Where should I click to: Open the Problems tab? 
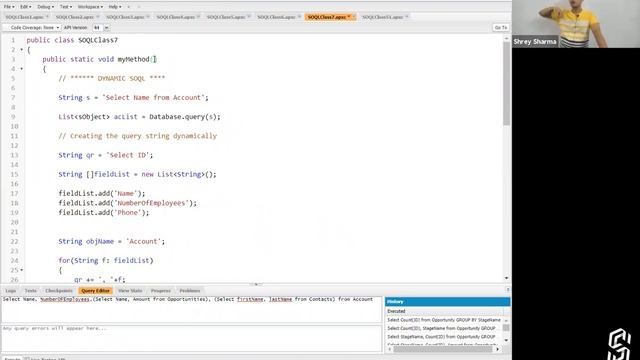(x=190, y=291)
